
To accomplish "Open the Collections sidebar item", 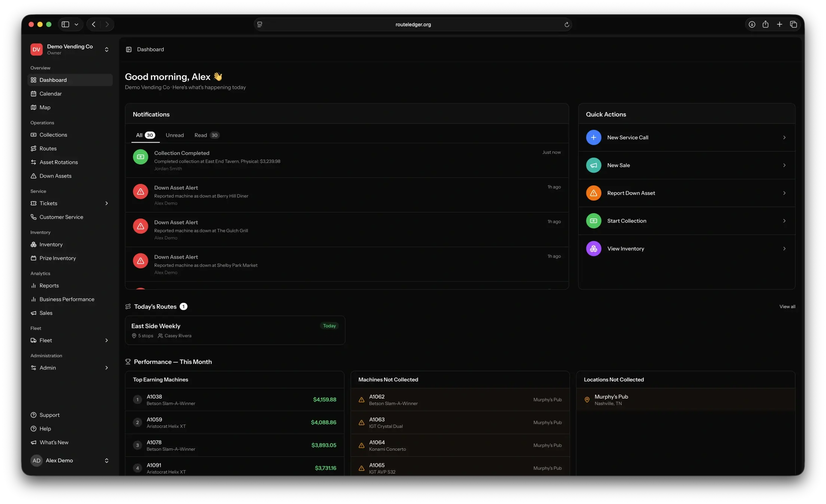I will [70, 135].
